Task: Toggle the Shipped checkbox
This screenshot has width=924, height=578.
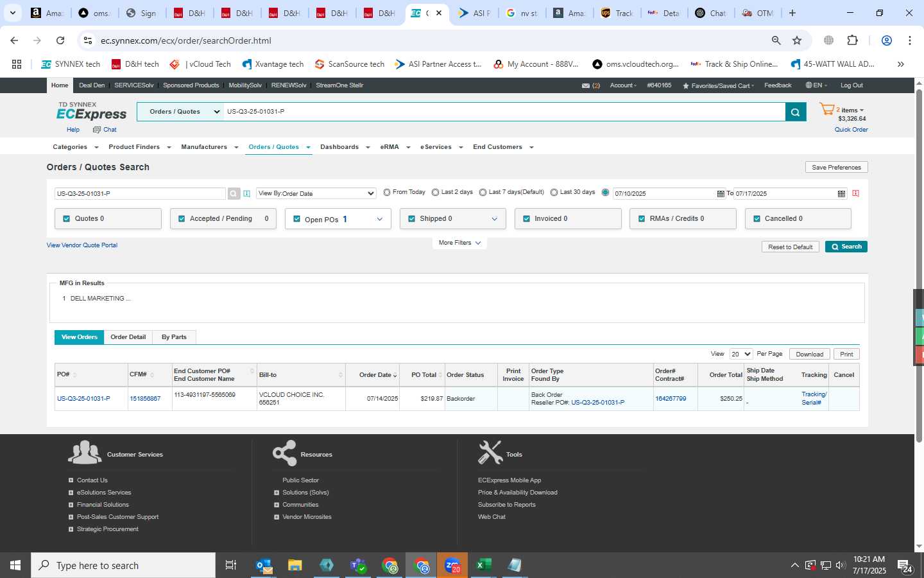Action: pyautogui.click(x=412, y=219)
